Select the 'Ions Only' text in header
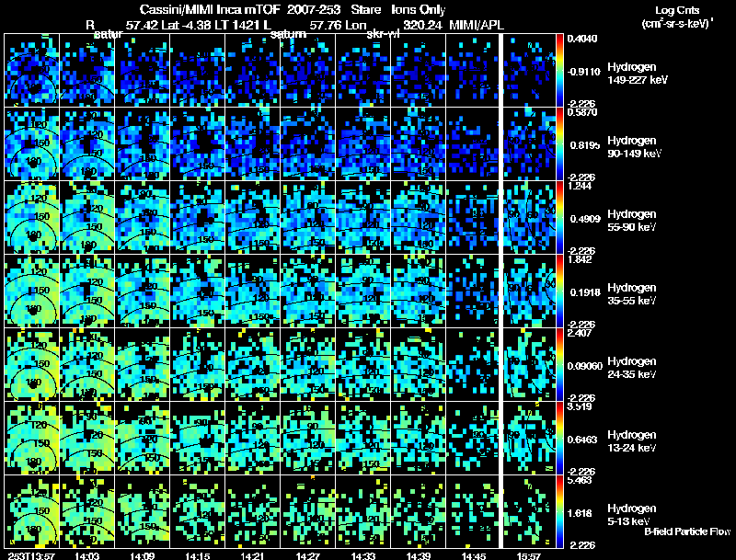 tap(419, 10)
